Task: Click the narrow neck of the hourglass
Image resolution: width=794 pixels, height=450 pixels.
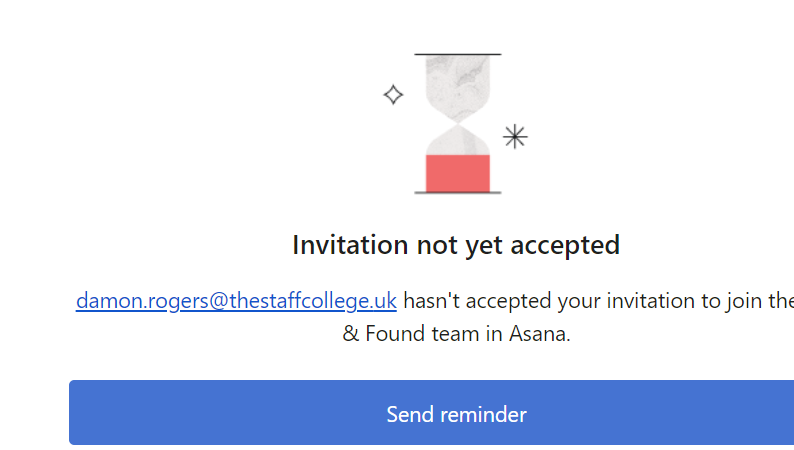Action: [458, 123]
